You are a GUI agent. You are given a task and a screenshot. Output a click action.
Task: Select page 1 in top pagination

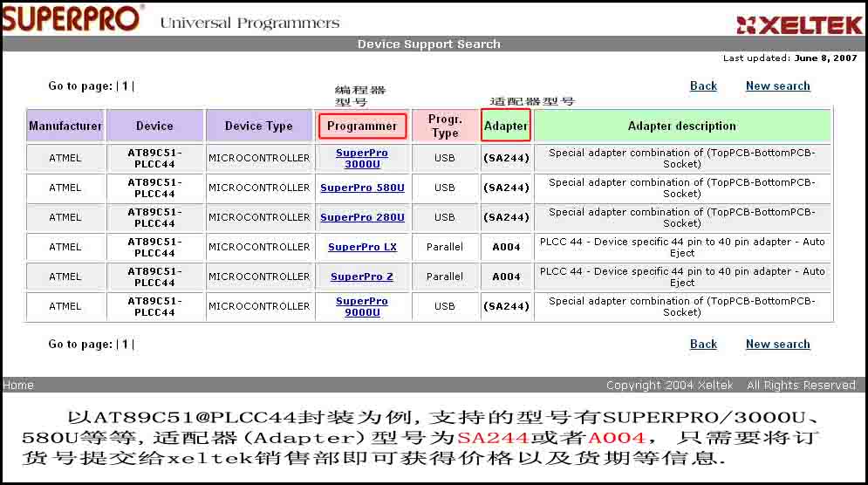pos(125,85)
